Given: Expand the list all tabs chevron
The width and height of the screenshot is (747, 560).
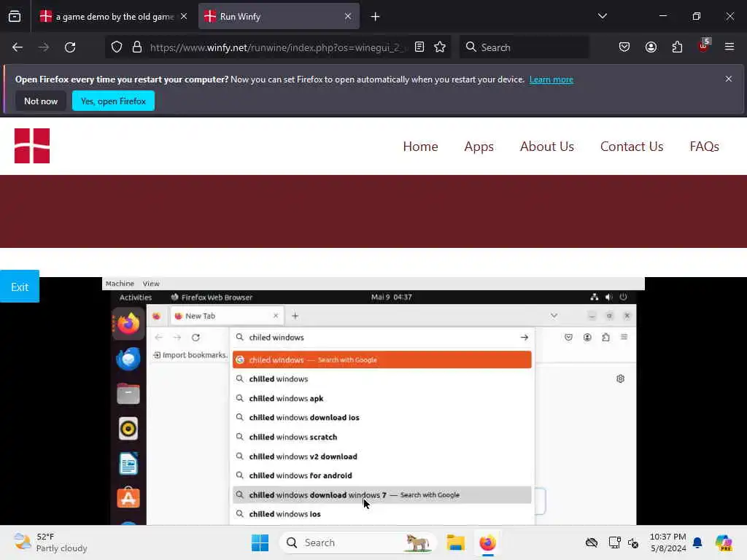Looking at the screenshot, I should click(x=602, y=16).
